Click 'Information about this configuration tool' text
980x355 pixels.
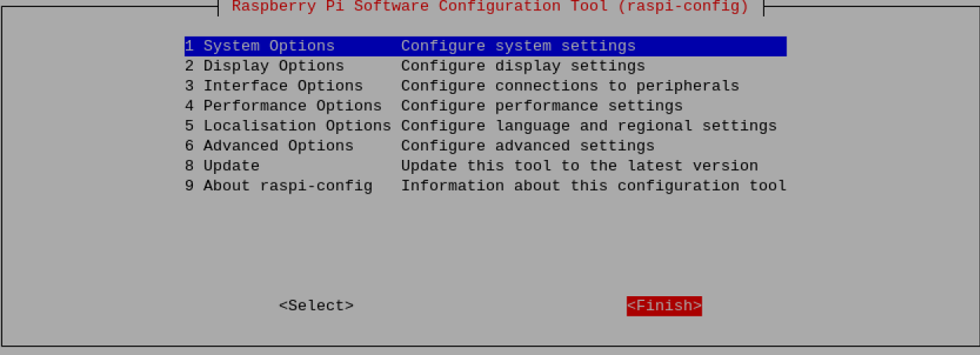click(593, 186)
